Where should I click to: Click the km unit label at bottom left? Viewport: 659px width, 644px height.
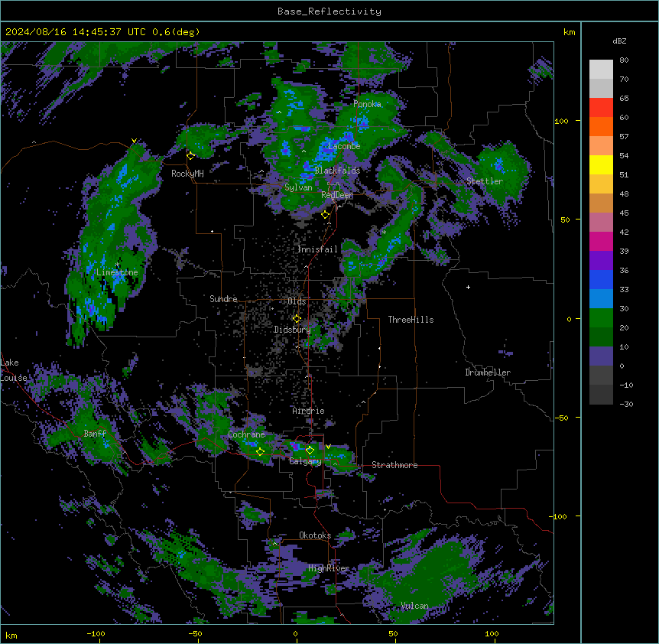point(11,635)
